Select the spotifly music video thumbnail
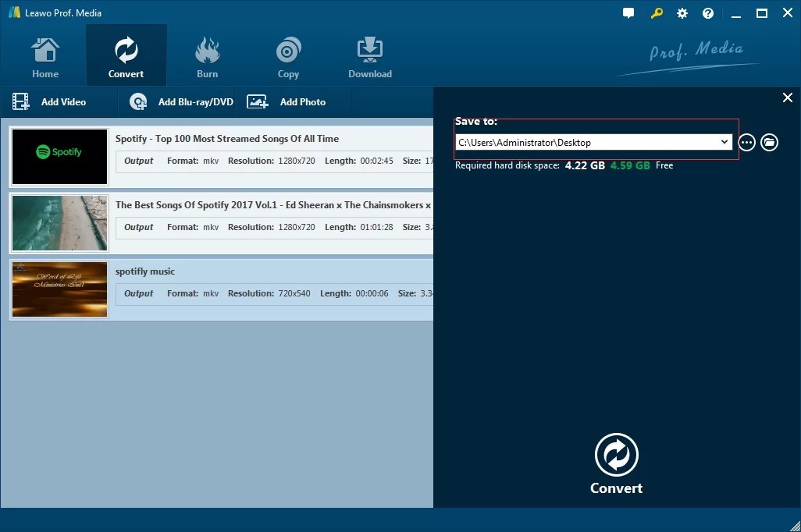Image resolution: width=801 pixels, height=532 pixels. point(60,289)
